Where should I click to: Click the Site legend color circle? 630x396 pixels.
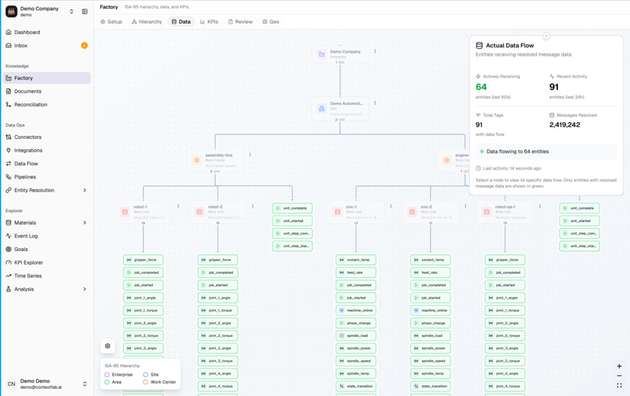click(x=145, y=374)
